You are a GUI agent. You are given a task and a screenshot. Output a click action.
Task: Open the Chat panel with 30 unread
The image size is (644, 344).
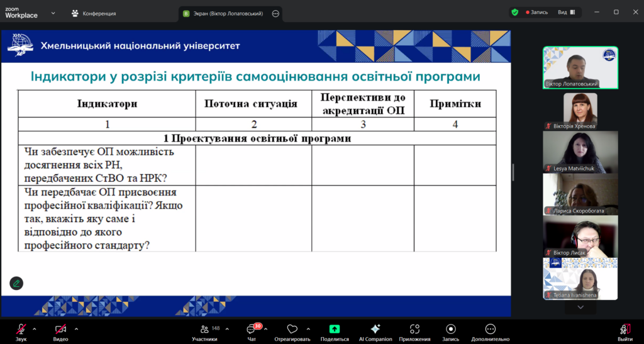click(x=252, y=330)
